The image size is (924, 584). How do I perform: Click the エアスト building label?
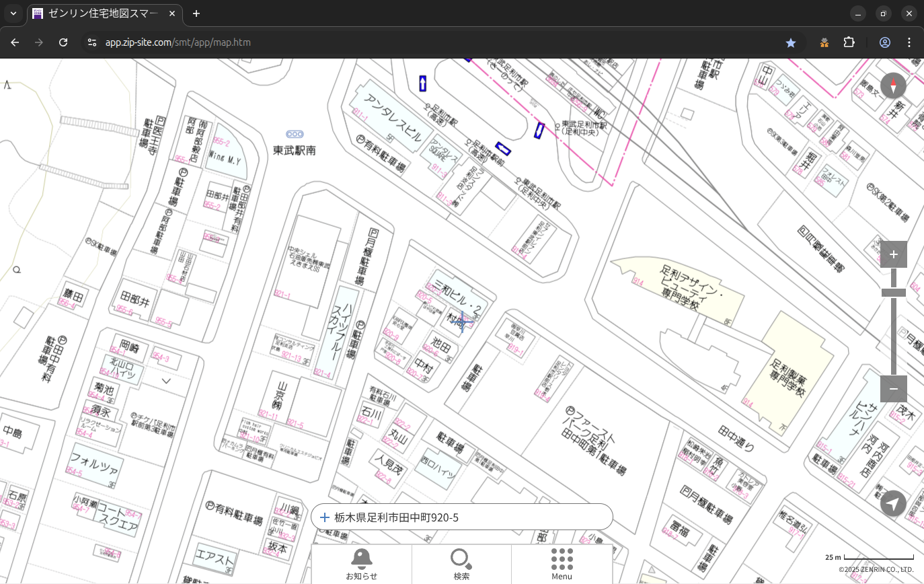(215, 559)
